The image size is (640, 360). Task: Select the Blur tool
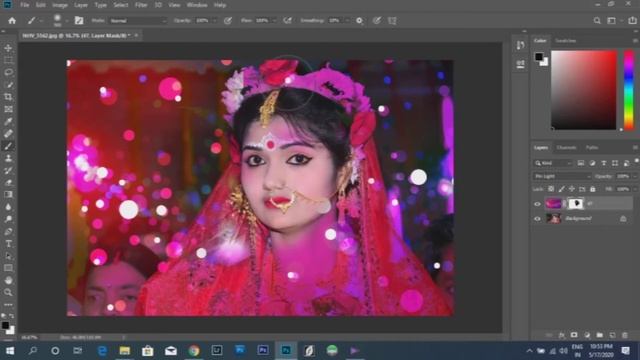pos(8,207)
